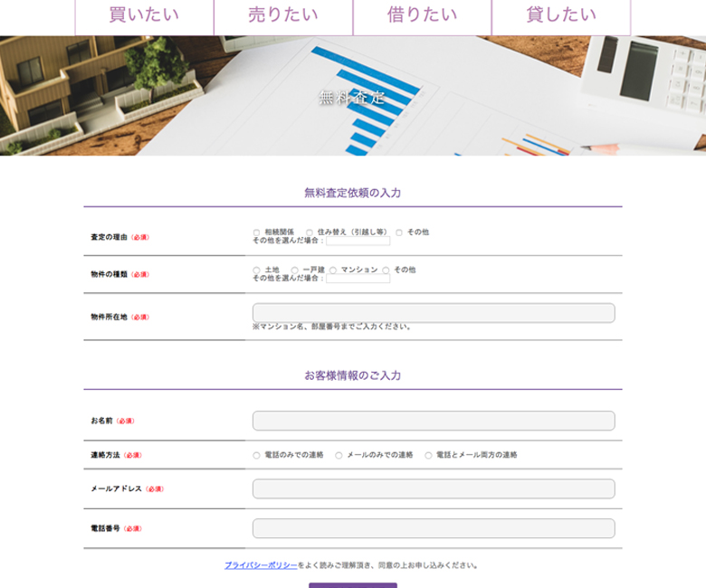Click the purple submit button at bottom

point(353,585)
